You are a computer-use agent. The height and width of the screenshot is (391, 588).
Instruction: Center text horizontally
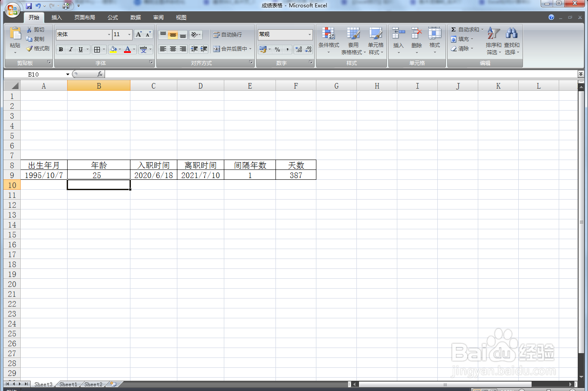[173, 49]
